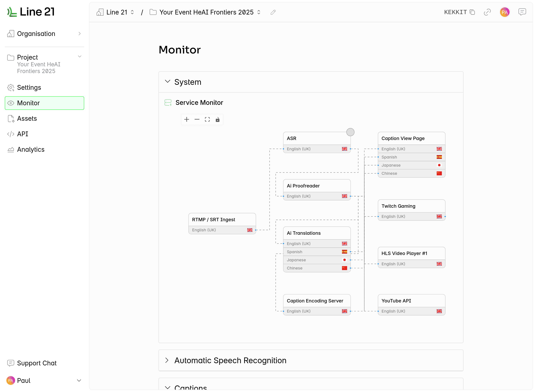Open Settings in the sidebar

pos(44,88)
